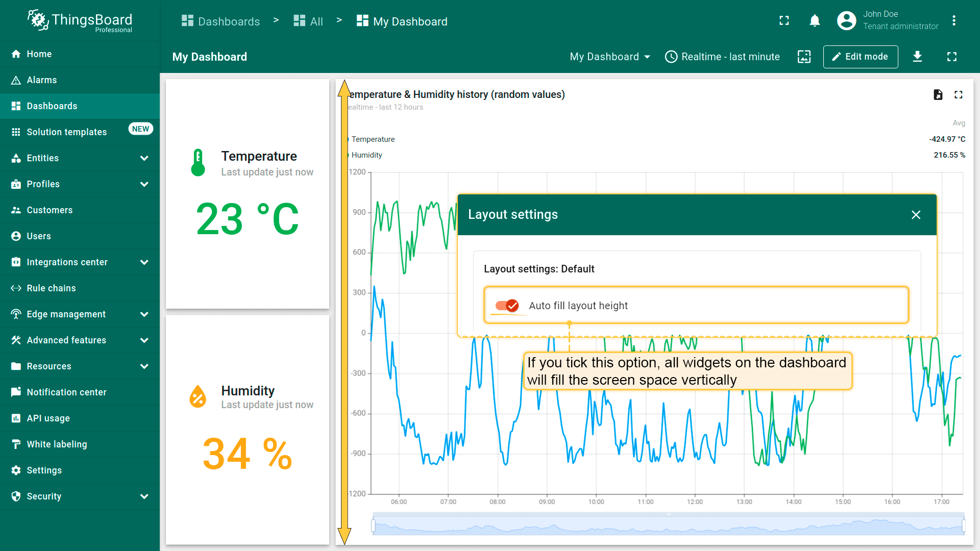Image resolution: width=980 pixels, height=551 pixels.
Task: Click the download dashboard icon
Action: point(917,57)
